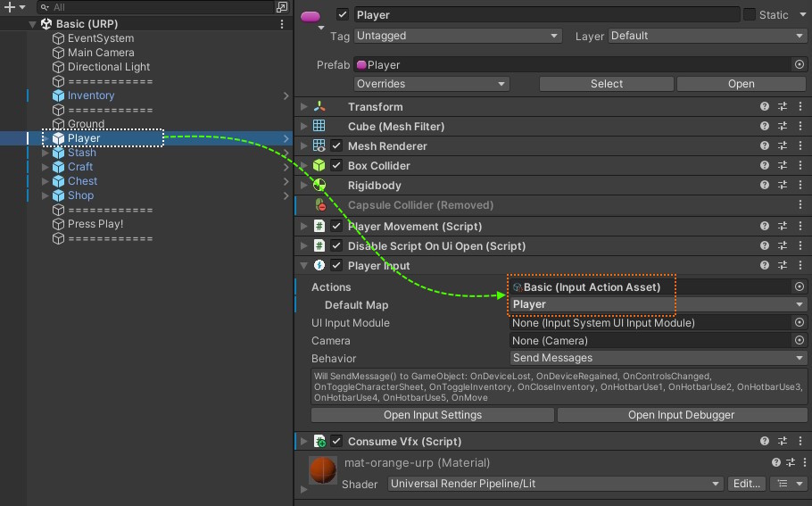This screenshot has width=812, height=506.
Task: Click the Player name input field
Action: click(546, 15)
